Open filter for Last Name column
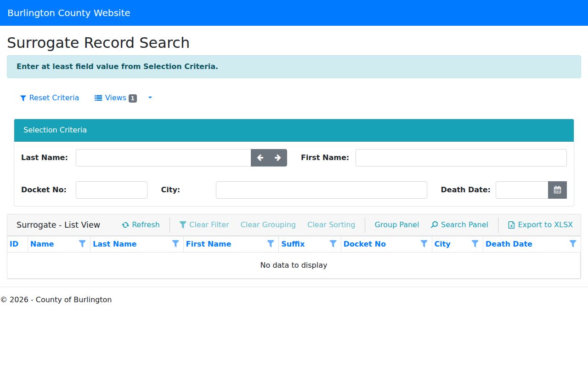Viewport: 588px width, 368px height. tap(175, 244)
